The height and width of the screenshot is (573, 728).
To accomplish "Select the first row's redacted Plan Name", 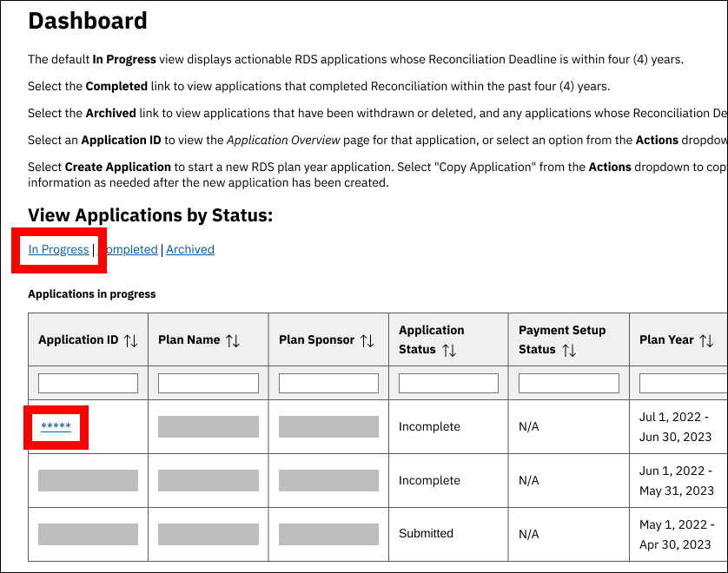I will point(208,426).
